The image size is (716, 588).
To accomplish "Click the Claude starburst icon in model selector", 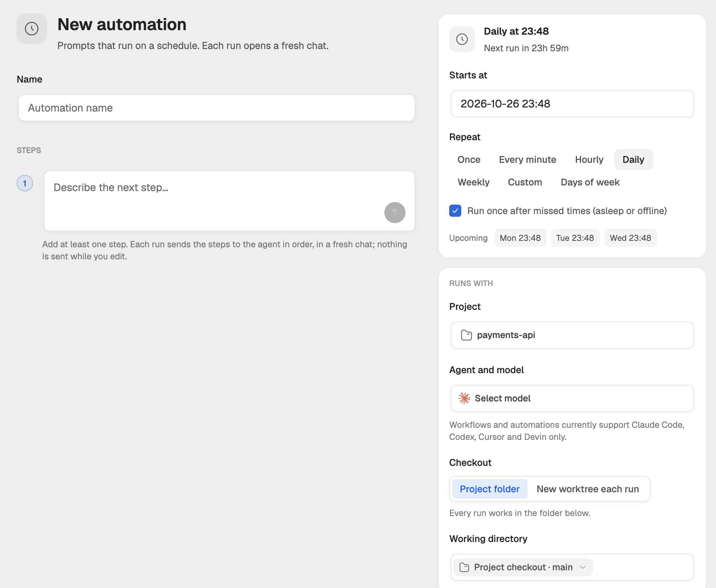I will tap(464, 398).
